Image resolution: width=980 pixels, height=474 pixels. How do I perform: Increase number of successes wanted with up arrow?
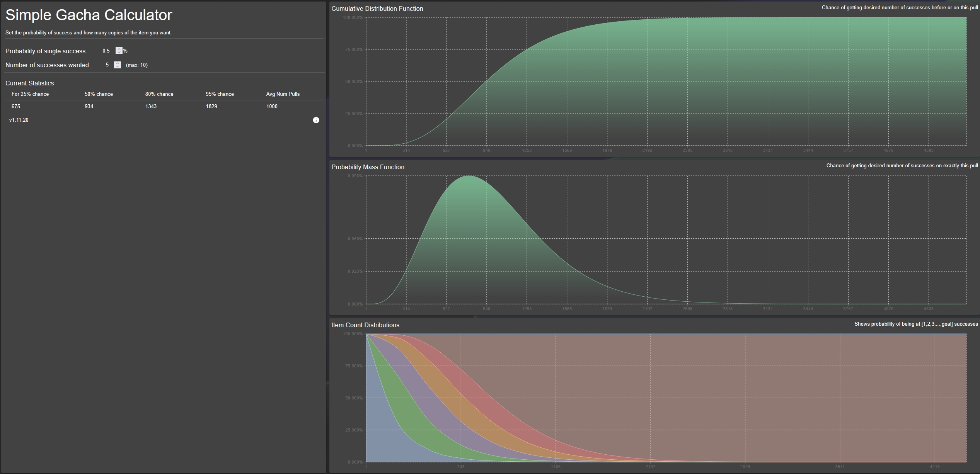tap(118, 63)
